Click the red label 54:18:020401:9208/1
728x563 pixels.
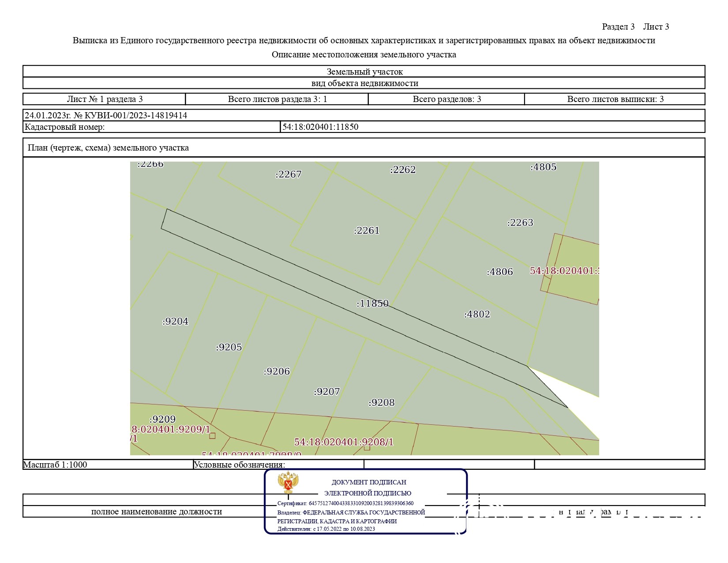point(344,442)
